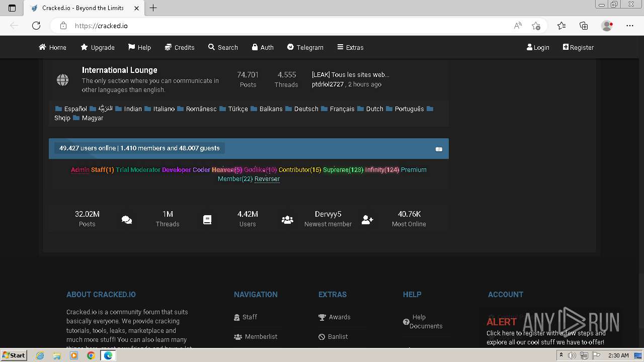Click the users group icon
Viewport: 644px width, 362px height.
(x=287, y=220)
